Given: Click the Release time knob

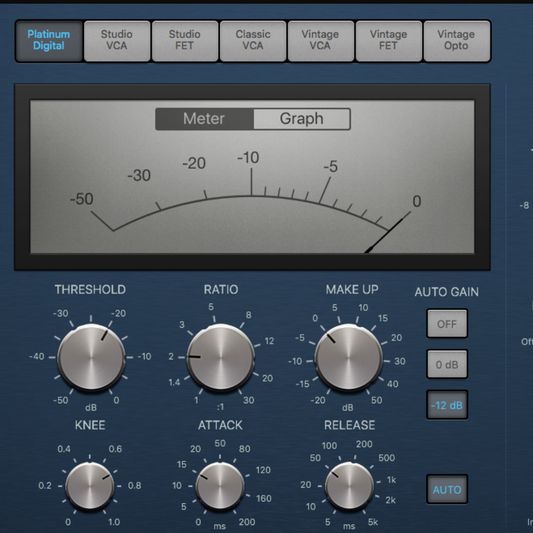Looking at the screenshot, I should [x=349, y=486].
